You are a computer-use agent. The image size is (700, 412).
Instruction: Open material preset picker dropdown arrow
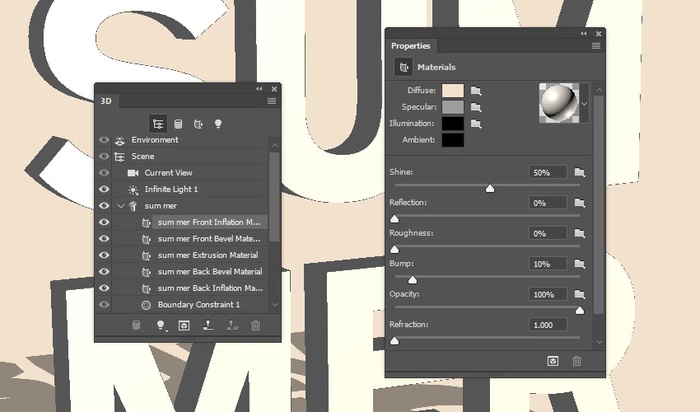point(584,104)
